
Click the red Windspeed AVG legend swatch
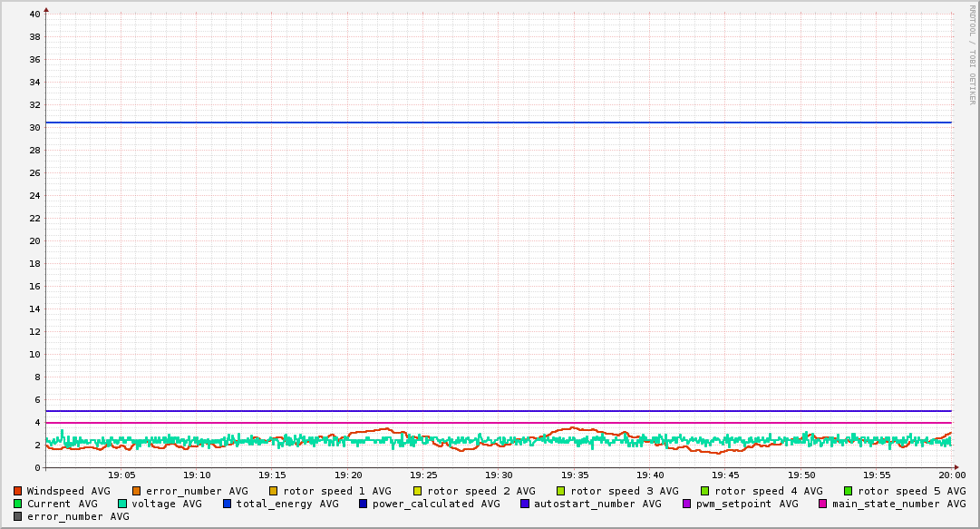click(18, 491)
